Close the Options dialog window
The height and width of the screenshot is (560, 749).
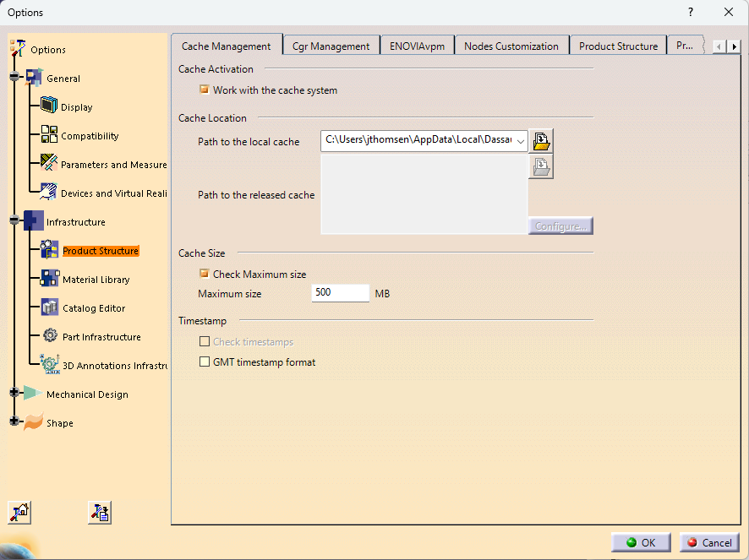click(729, 12)
